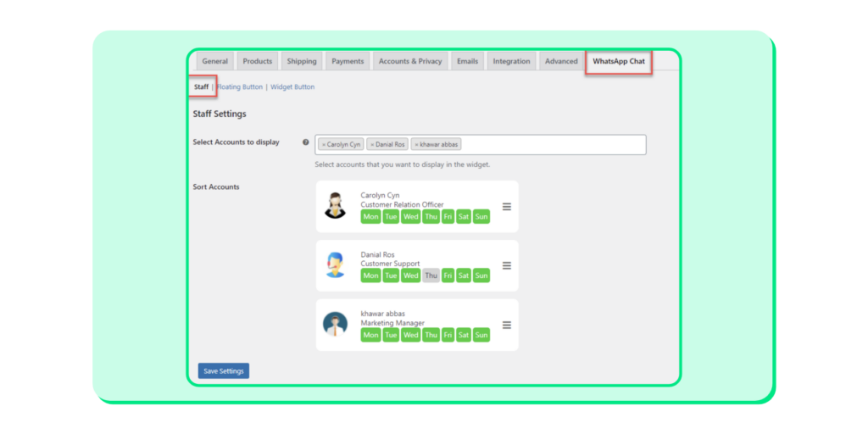
Task: Toggle Thu for Carolyn Cyn
Action: (x=431, y=216)
